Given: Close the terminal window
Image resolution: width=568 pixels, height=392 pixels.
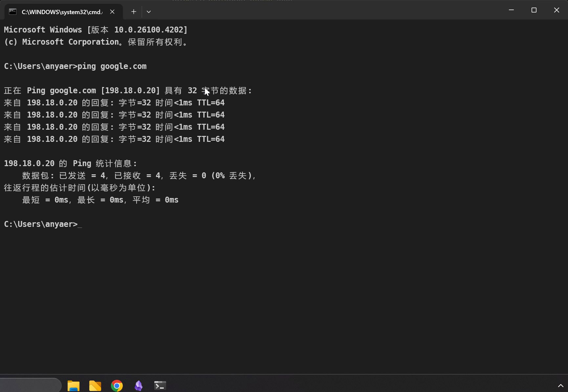Looking at the screenshot, I should pyautogui.click(x=557, y=10).
